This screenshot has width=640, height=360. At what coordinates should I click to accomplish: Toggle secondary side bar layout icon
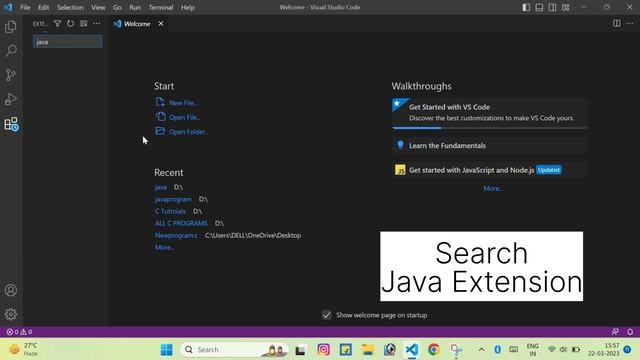coord(552,7)
